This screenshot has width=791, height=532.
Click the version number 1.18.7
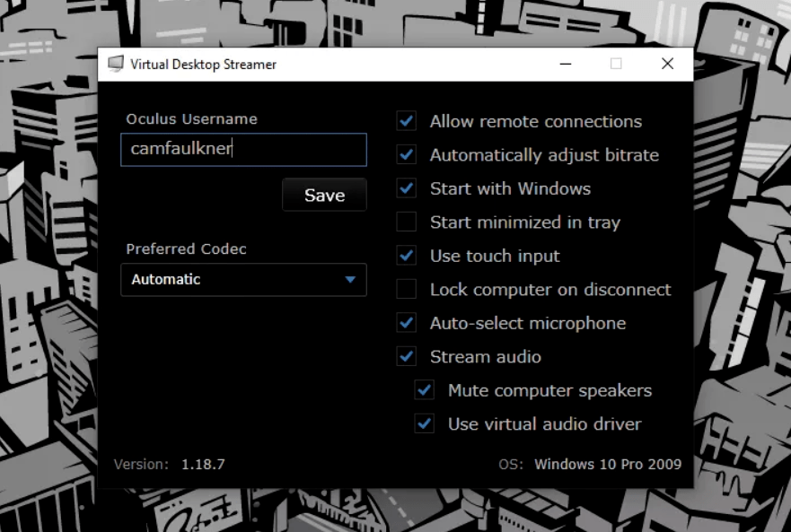coord(203,464)
